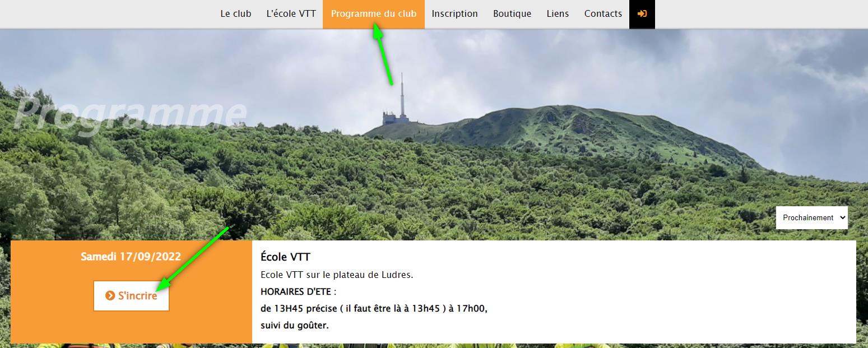
Task: Open the login icon in navbar
Action: pyautogui.click(x=642, y=14)
